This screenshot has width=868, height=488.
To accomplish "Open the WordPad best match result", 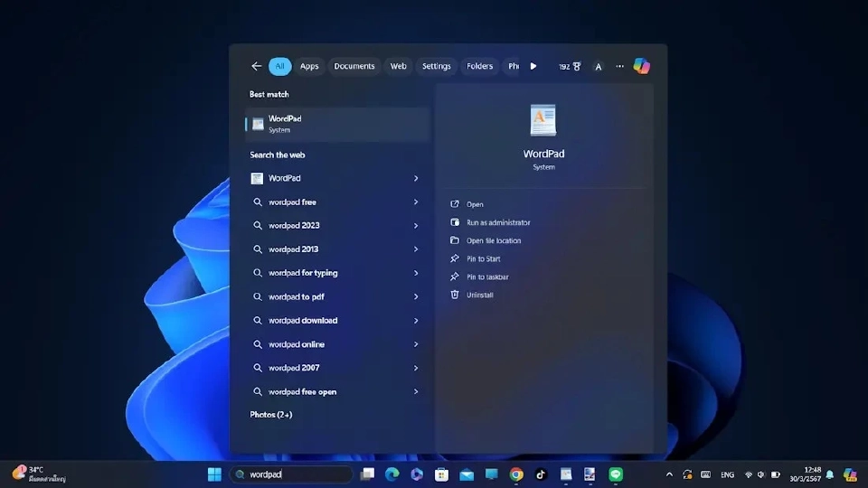I will [x=337, y=124].
